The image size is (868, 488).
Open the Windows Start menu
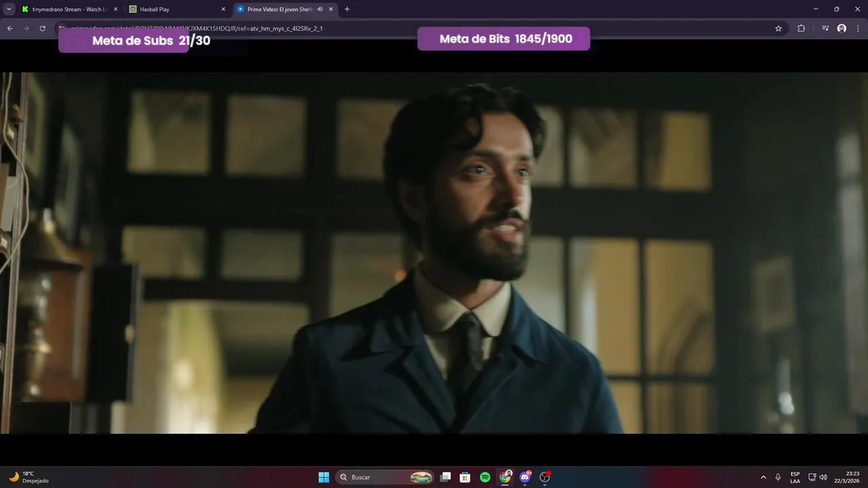[324, 477]
